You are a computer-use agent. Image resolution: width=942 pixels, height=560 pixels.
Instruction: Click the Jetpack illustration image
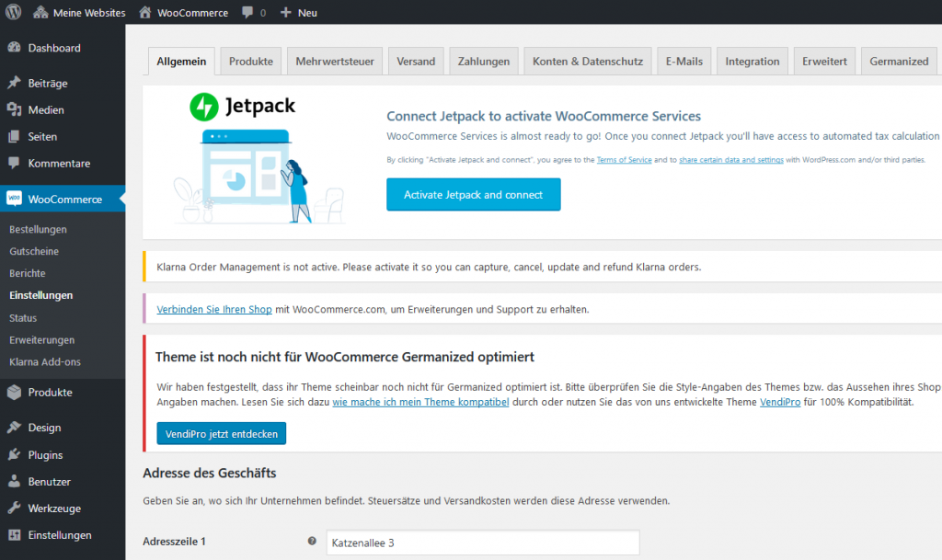tap(259, 177)
